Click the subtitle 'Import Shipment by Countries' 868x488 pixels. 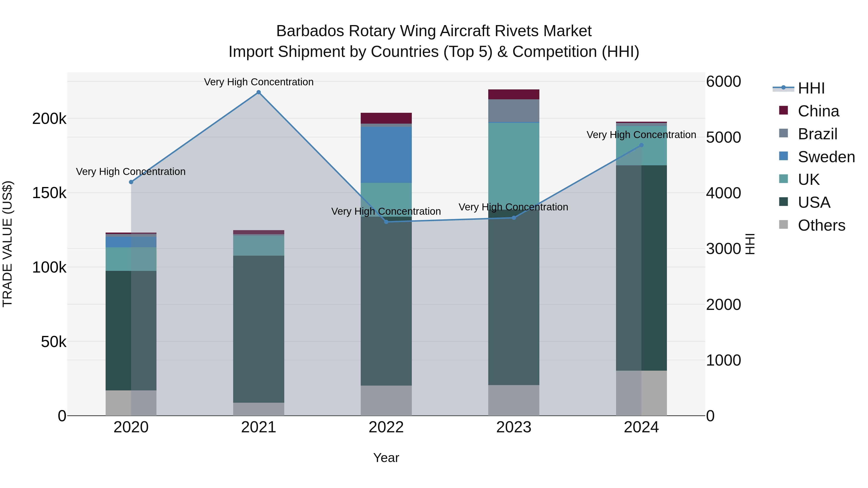334,52
